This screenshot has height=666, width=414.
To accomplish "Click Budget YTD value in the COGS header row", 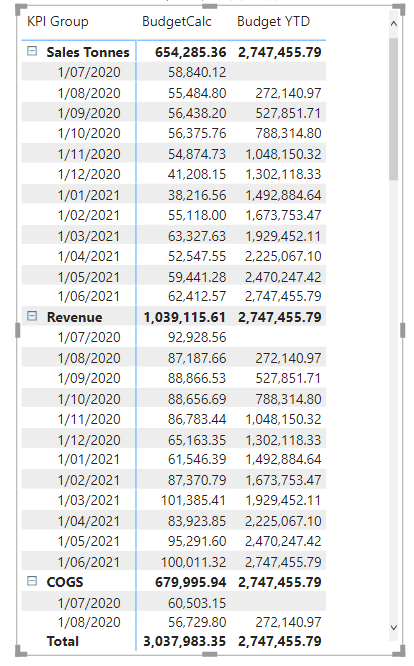I will (280, 582).
